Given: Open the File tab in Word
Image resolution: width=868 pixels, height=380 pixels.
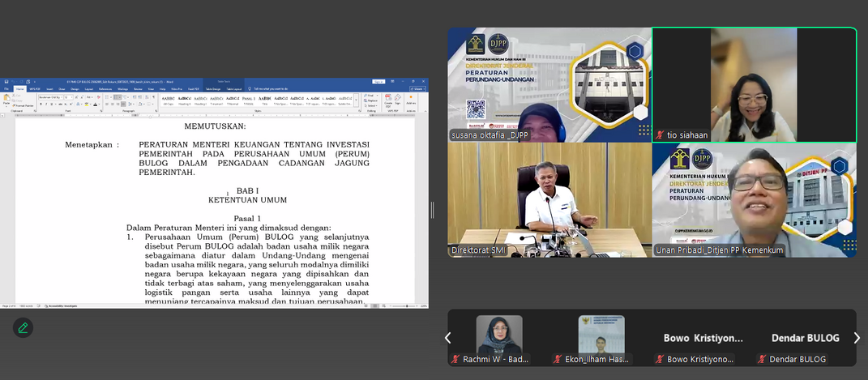Looking at the screenshot, I should point(6,89).
